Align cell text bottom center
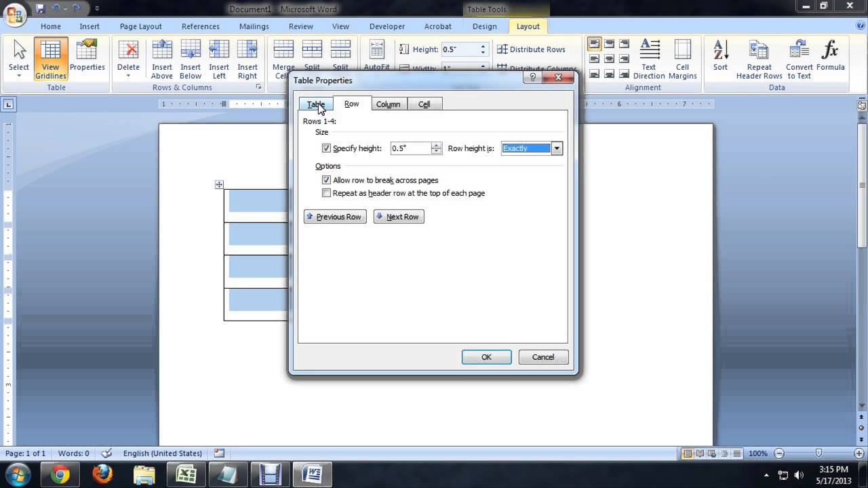868x488 pixels. pyautogui.click(x=609, y=74)
